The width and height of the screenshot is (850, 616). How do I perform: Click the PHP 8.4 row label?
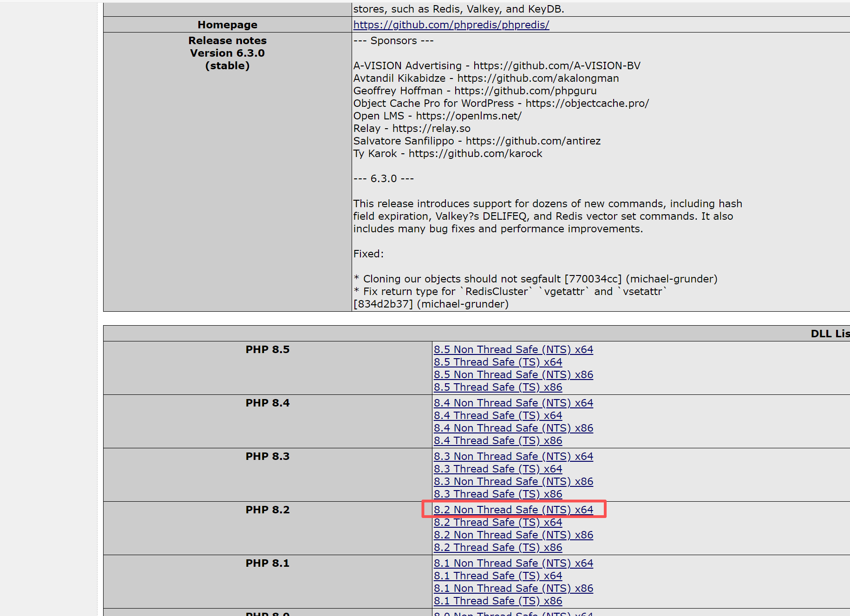pyautogui.click(x=268, y=403)
